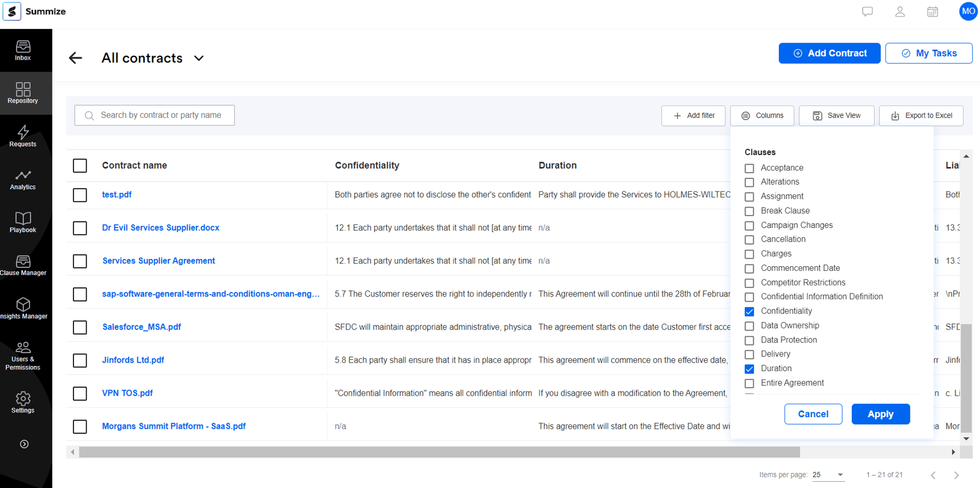Open Clause Manager in sidebar
The width and height of the screenshot is (980, 488).
click(23, 266)
